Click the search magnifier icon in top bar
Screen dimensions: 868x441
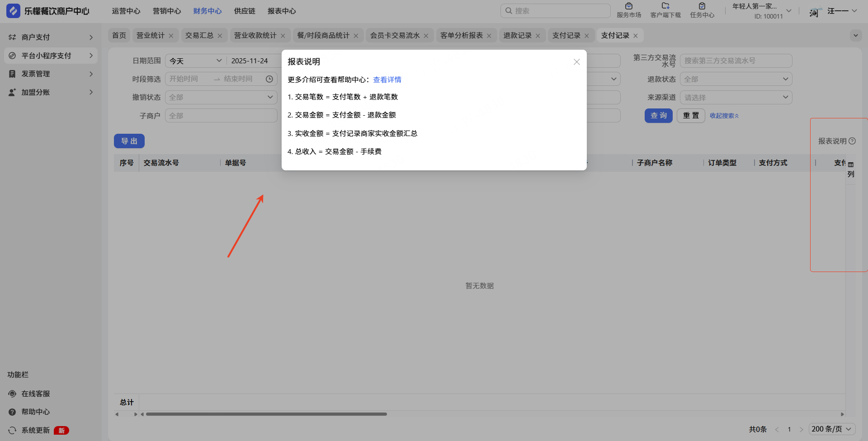coord(509,11)
